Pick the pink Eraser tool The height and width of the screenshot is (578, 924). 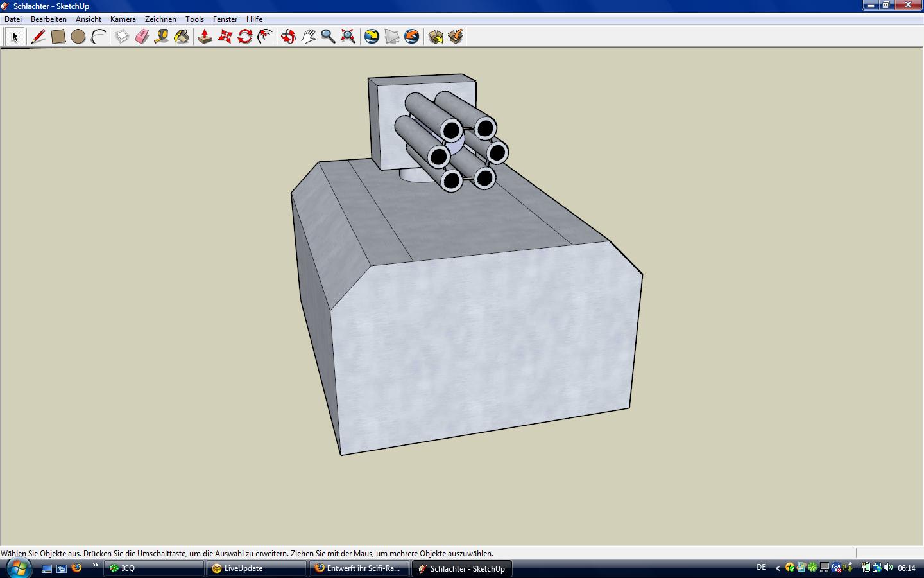(x=142, y=37)
